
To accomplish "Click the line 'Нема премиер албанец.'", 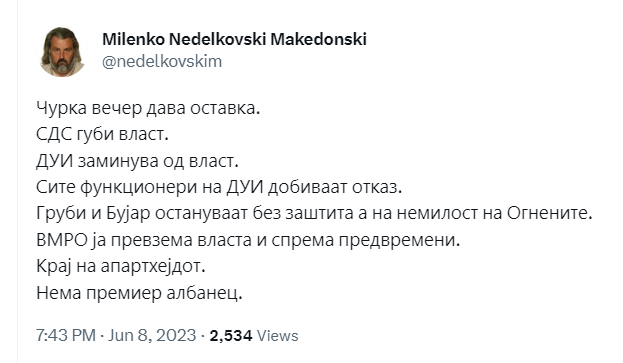I will tap(139, 293).
